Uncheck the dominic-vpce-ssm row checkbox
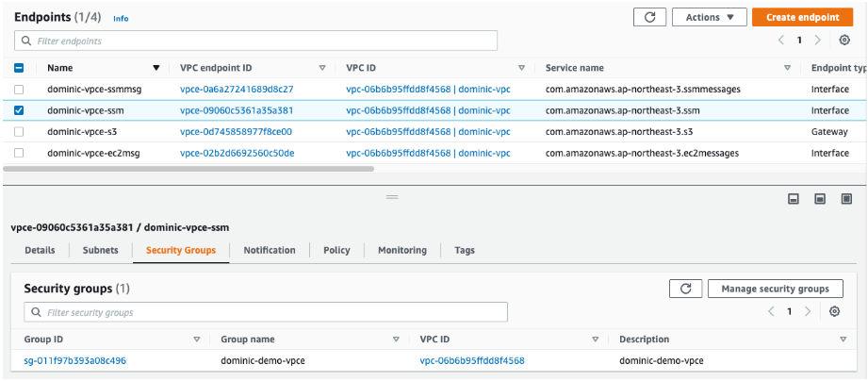 [x=19, y=110]
